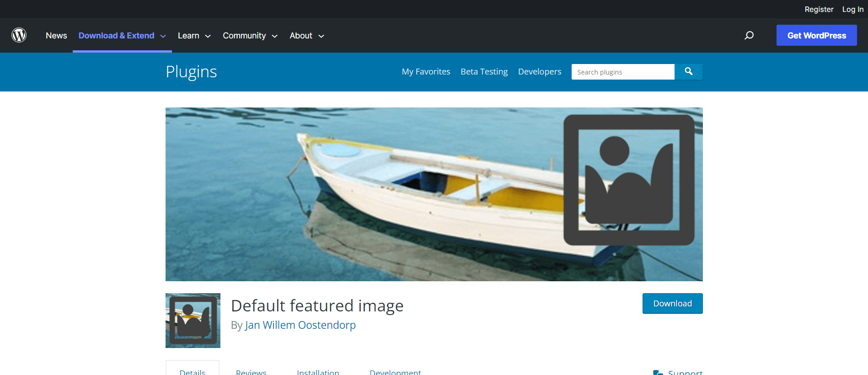
Task: Click the Support speech bubble icon
Action: (658, 372)
